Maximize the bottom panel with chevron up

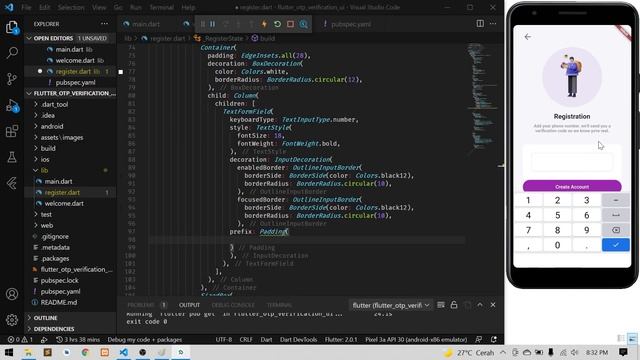pyautogui.click(x=480, y=305)
